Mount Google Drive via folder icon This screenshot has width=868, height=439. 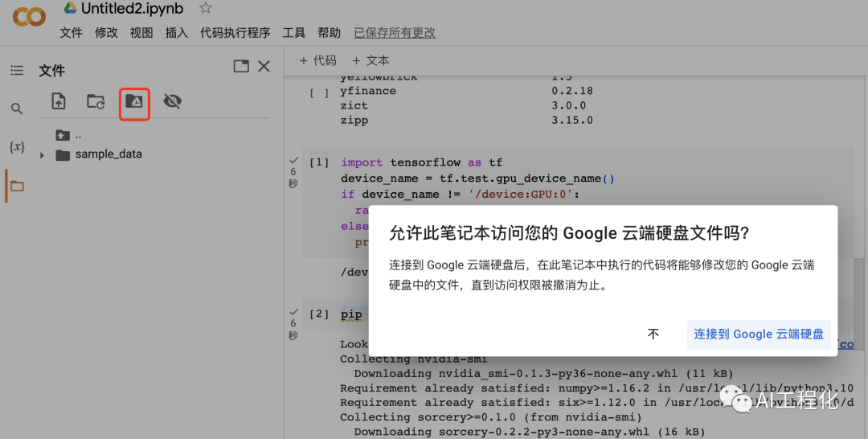coord(134,101)
